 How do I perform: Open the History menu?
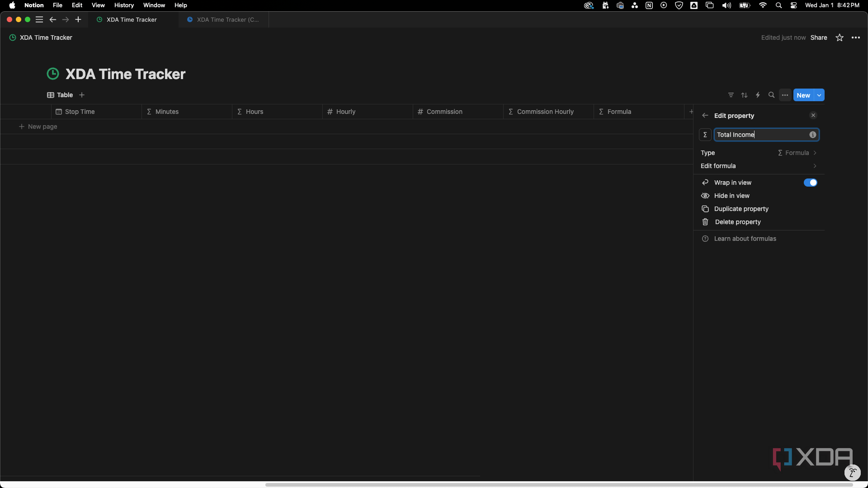124,5
